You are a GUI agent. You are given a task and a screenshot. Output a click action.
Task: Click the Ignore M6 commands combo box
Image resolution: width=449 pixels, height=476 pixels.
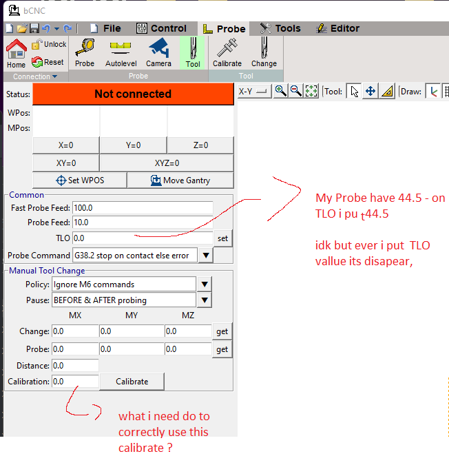point(124,284)
